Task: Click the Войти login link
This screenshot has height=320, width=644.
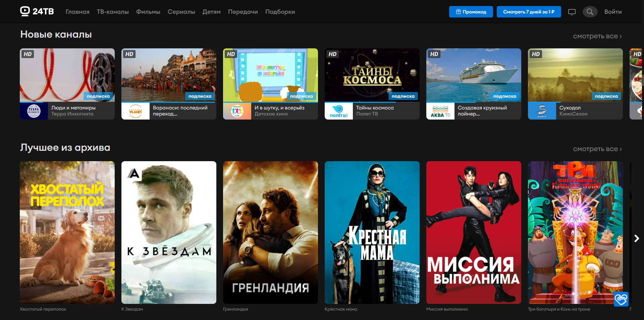Action: (x=613, y=12)
